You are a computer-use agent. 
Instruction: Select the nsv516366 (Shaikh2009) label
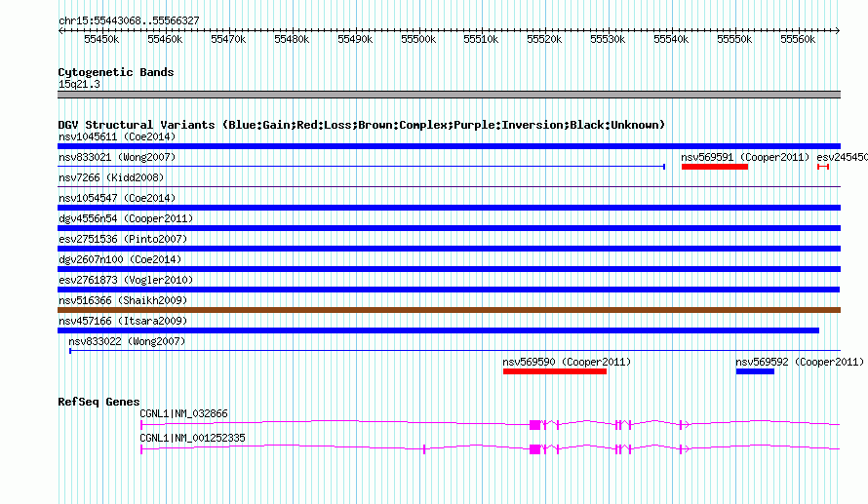[x=123, y=300]
